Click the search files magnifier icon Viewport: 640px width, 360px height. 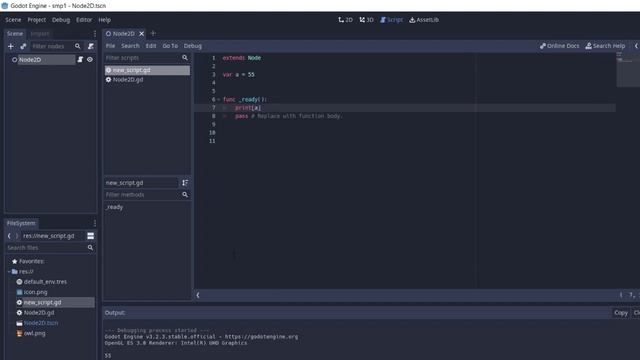pyautogui.click(x=90, y=248)
